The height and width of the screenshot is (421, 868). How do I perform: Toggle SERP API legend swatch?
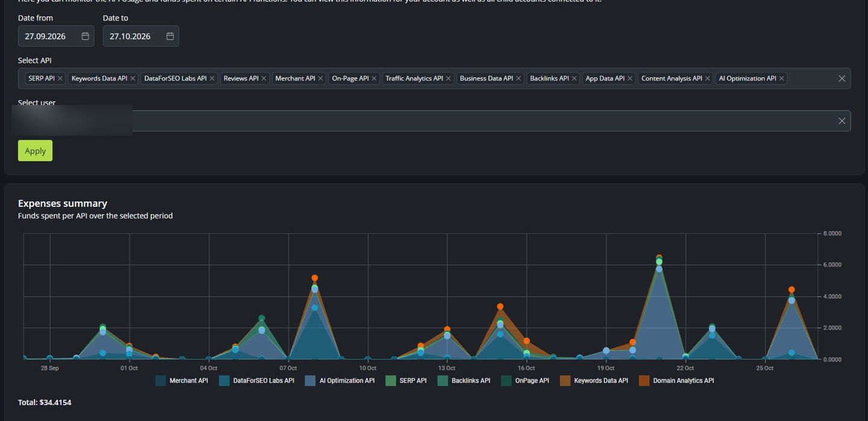click(391, 381)
